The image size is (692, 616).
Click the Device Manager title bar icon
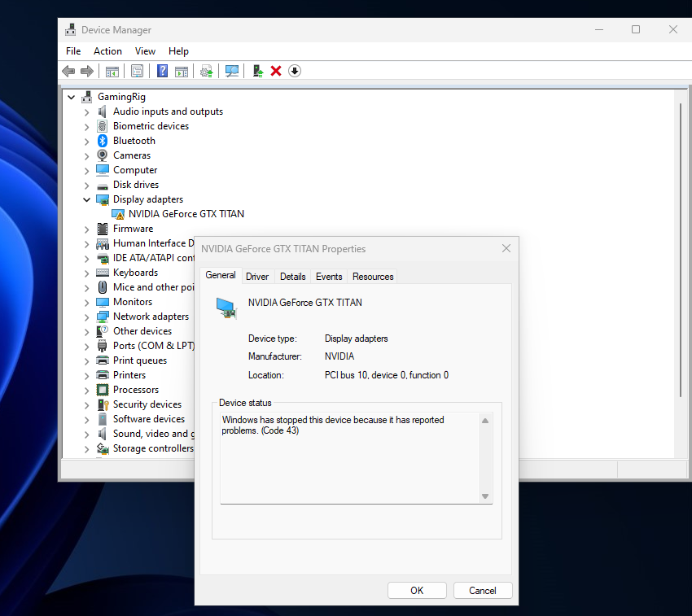coord(70,29)
